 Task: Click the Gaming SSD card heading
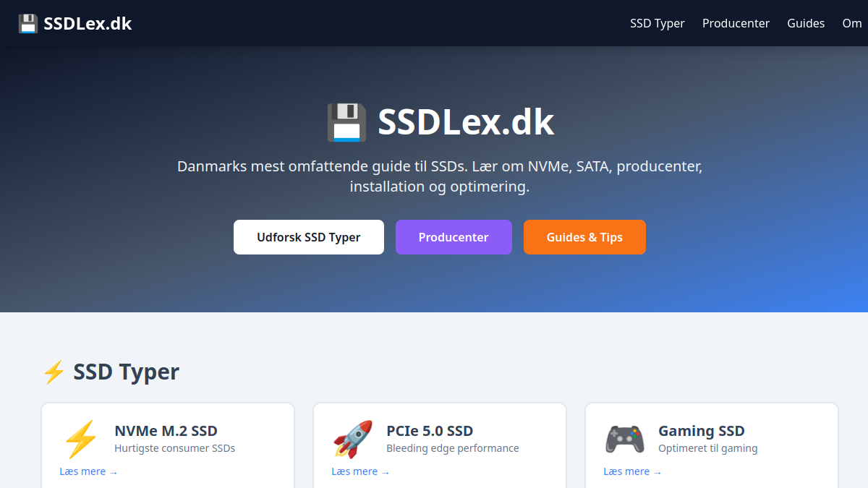702,430
